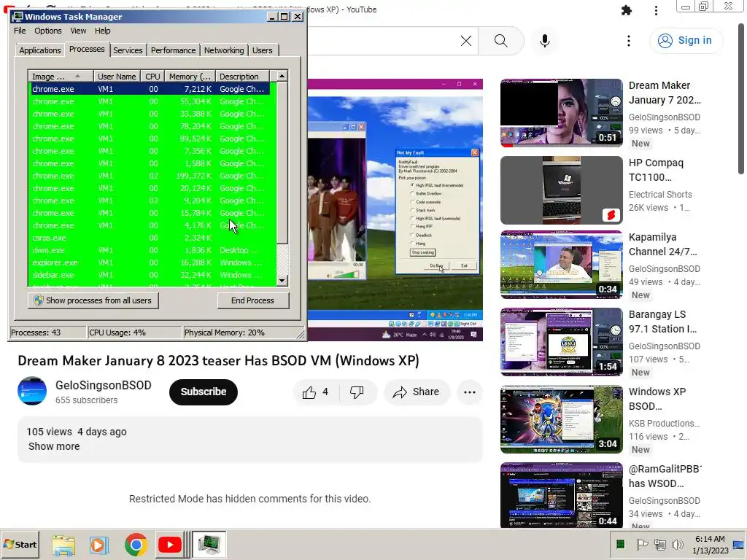Open the network tray icon
747x560 pixels.
[x=660, y=544]
